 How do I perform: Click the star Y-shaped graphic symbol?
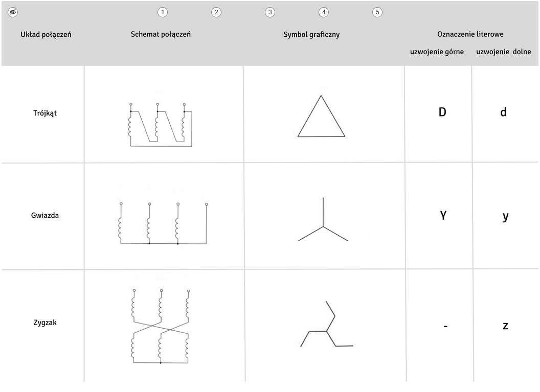tap(323, 219)
